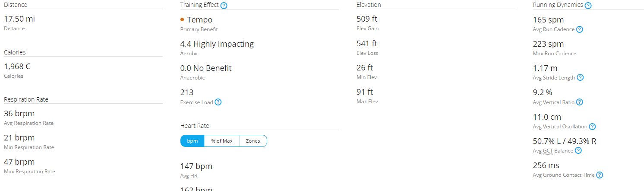The height and width of the screenshot is (191, 644).
Task: Click the orange Tempo benefit dot
Action: point(182,19)
